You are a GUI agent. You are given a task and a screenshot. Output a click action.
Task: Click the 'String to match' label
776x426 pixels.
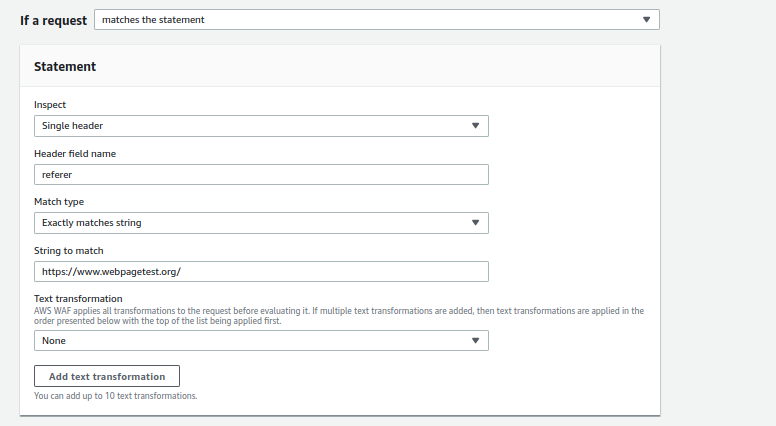click(69, 251)
